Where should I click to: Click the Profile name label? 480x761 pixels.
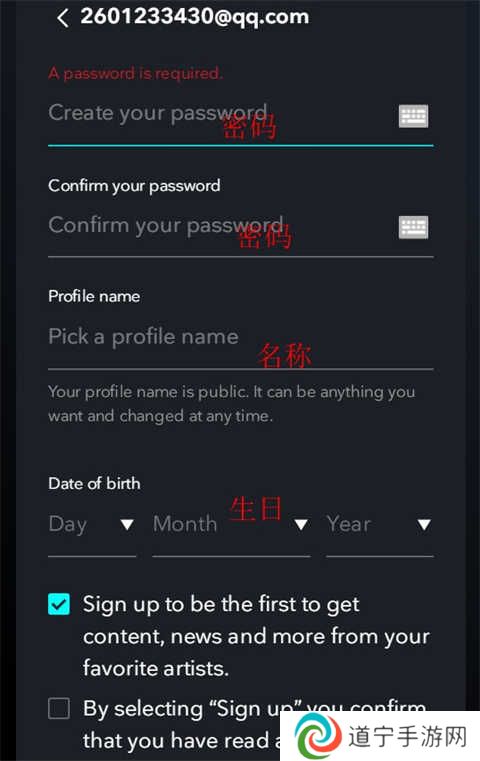coord(94,296)
